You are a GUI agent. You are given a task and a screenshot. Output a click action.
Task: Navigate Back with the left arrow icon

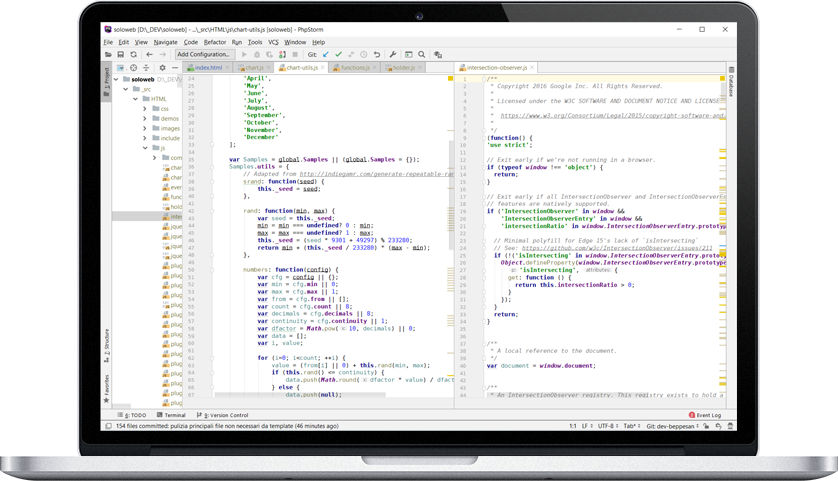150,55
